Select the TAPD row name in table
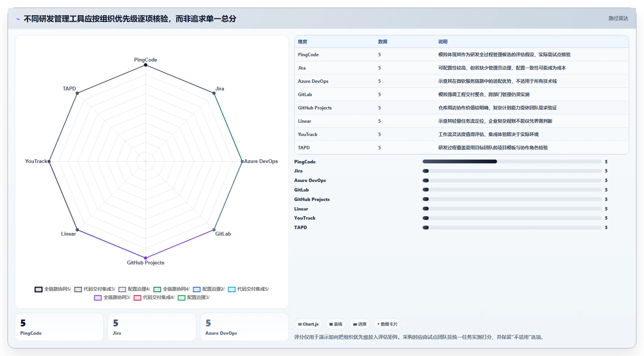644x356 pixels. pos(304,148)
